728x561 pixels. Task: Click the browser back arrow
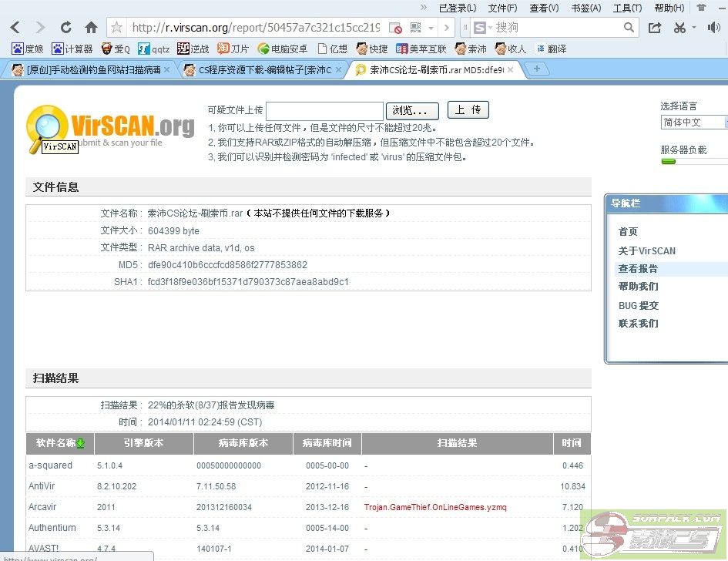click(x=17, y=28)
